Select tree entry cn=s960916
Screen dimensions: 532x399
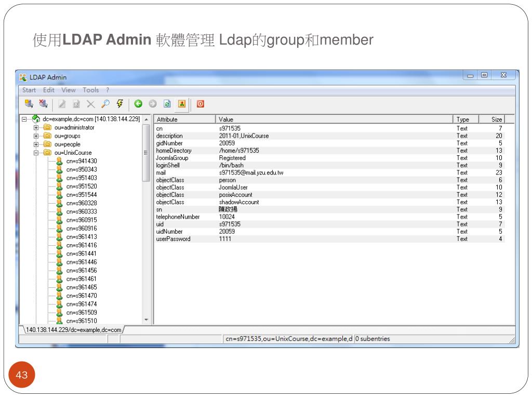point(82,229)
